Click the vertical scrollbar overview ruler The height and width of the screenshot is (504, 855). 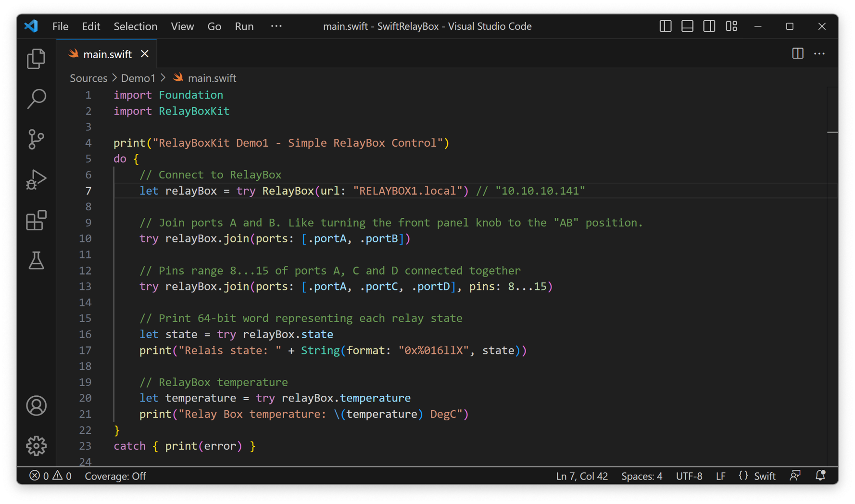[x=832, y=277]
